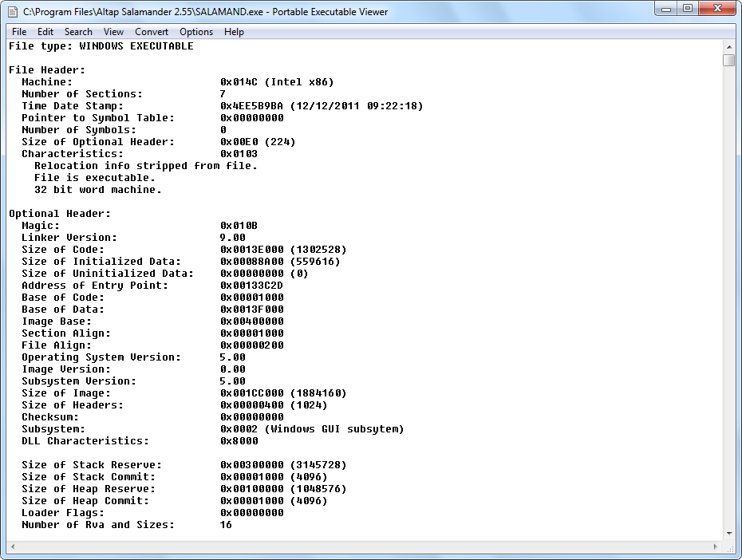Minimize the Portable Executable Viewer window
This screenshot has width=742, height=560.
pyautogui.click(x=666, y=9)
